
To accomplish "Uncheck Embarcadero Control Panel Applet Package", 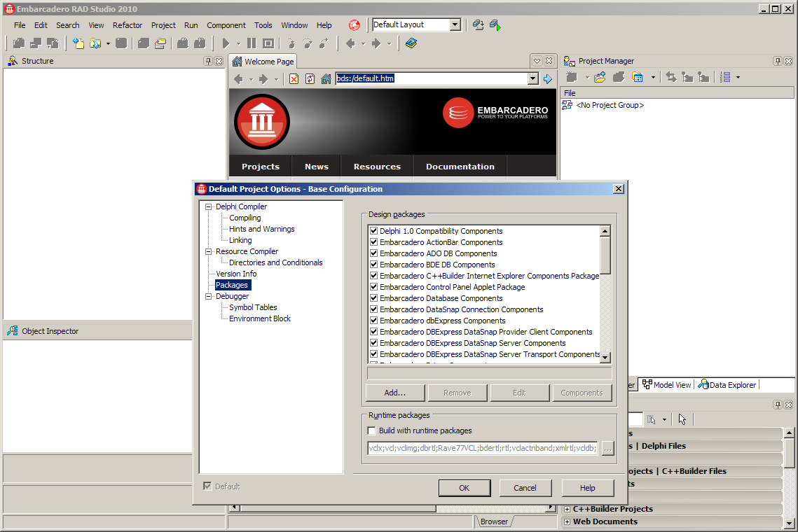I will pos(373,287).
